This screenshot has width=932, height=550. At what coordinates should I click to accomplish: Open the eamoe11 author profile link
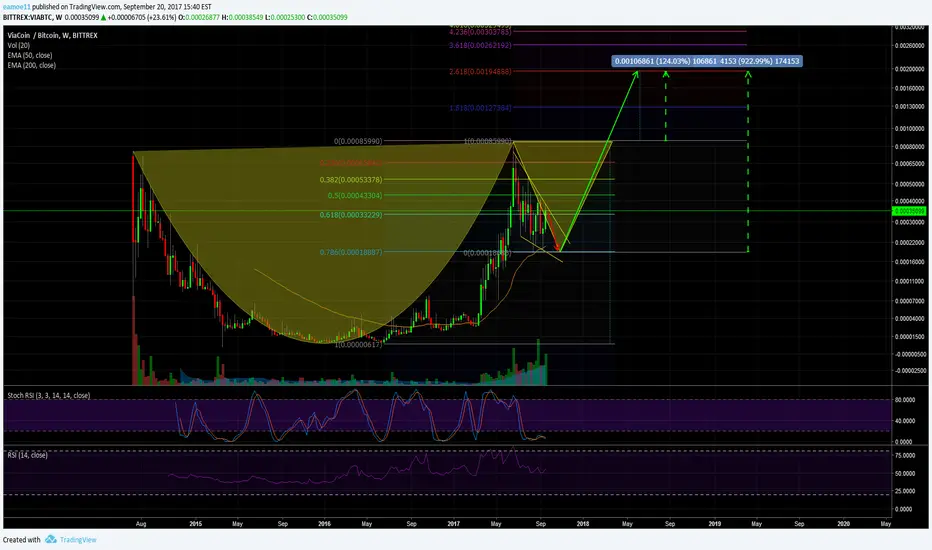[17, 7]
